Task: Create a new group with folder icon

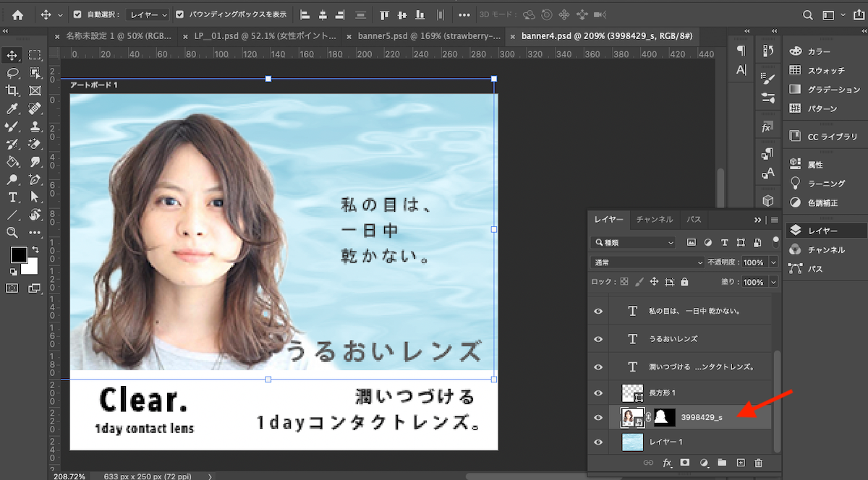Action: (x=721, y=463)
